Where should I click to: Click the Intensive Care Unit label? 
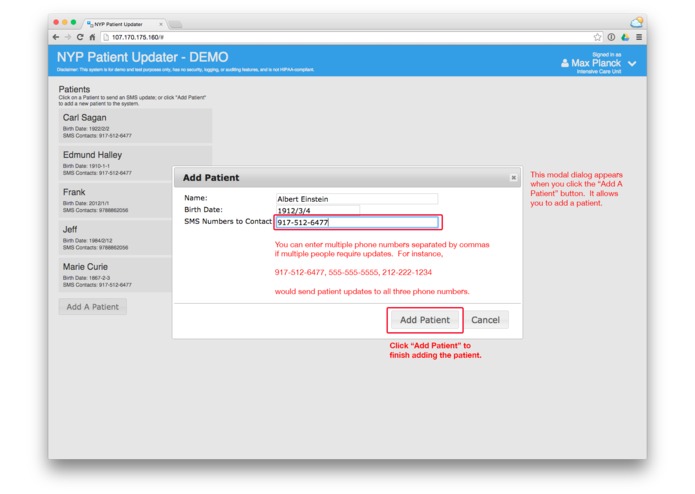coord(598,72)
